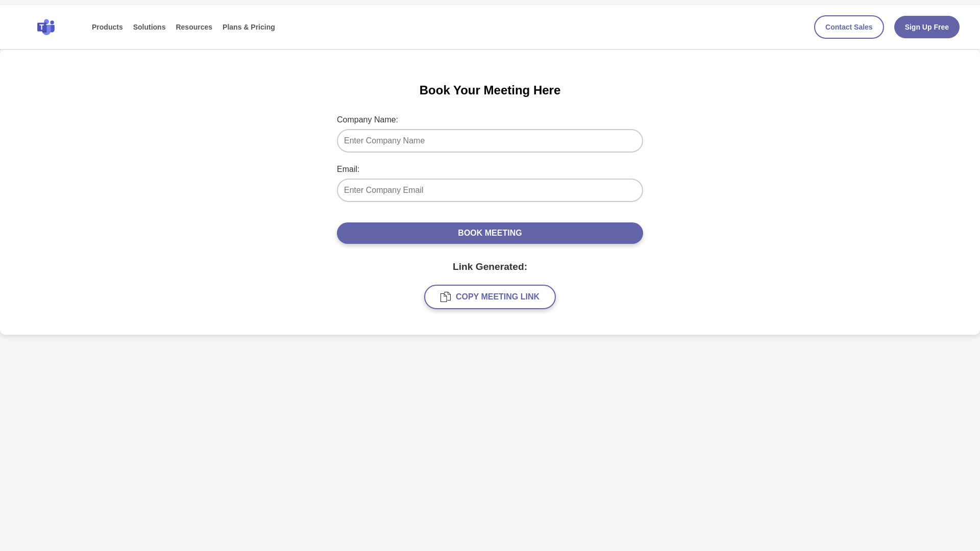The width and height of the screenshot is (980, 551).
Task: Click the Microsoft Teams logo
Action: tap(46, 27)
